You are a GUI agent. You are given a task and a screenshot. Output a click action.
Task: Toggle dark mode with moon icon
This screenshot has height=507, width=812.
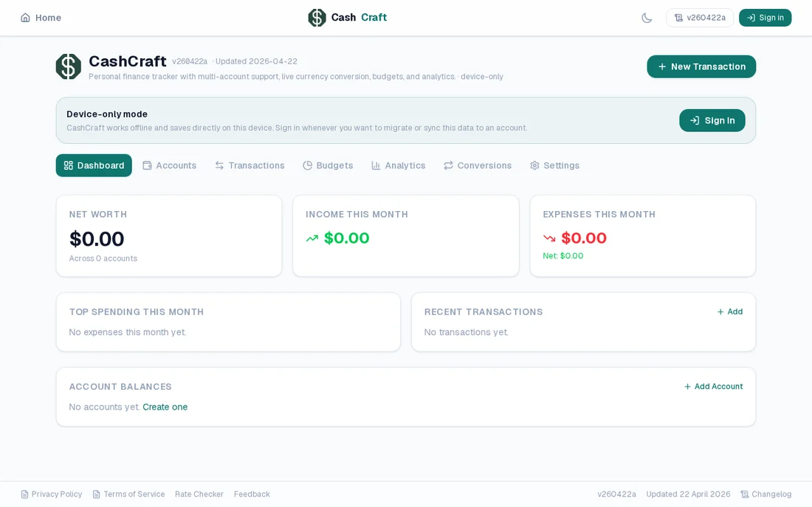coord(647,18)
